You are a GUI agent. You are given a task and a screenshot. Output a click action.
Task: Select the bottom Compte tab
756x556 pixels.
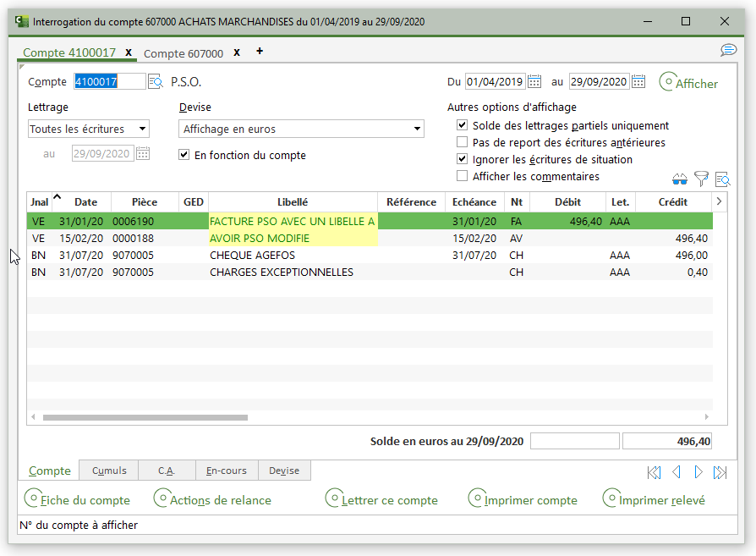tap(49, 471)
